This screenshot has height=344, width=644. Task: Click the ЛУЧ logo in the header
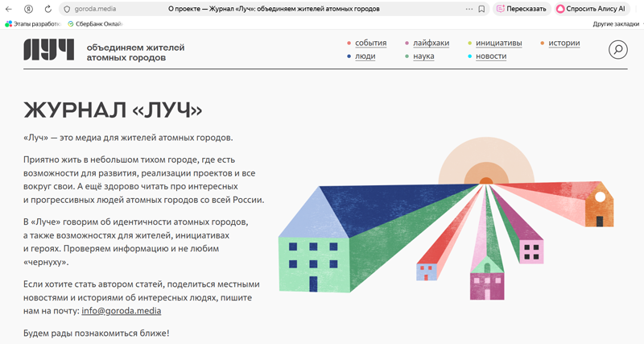(49, 50)
